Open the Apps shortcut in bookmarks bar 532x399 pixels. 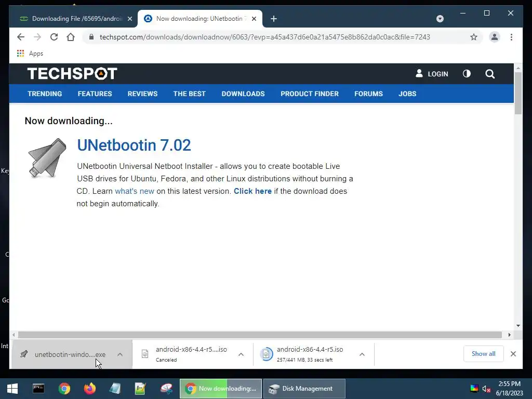pyautogui.click(x=30, y=54)
